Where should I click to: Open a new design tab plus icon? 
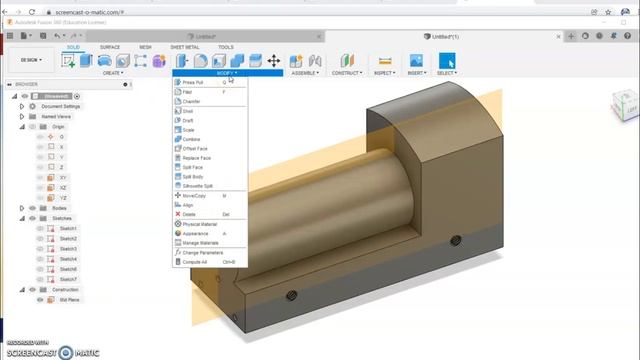(571, 36)
